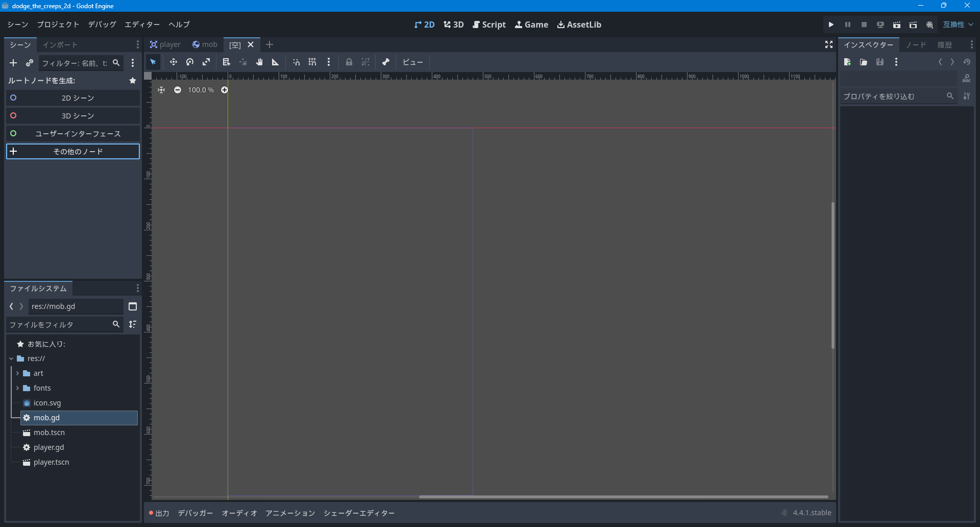Click the stop running project button
Image resolution: width=980 pixels, height=527 pixels.
[x=864, y=25]
